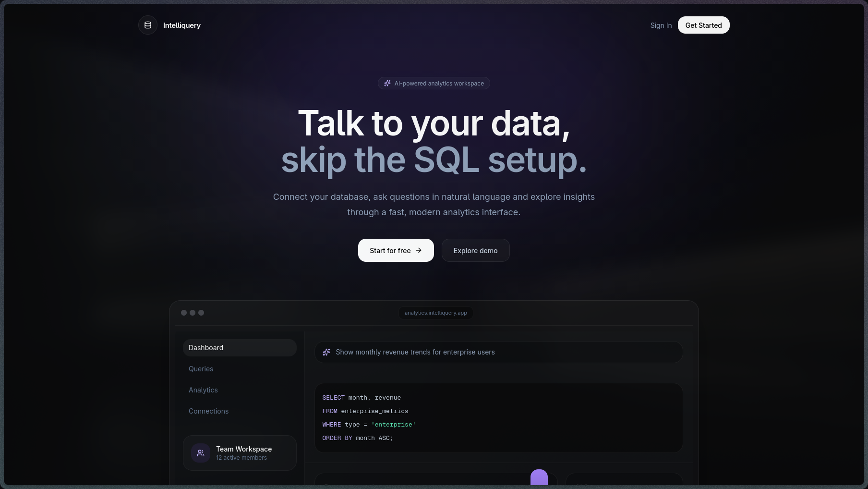Click the Team Workspace users icon

click(x=201, y=453)
